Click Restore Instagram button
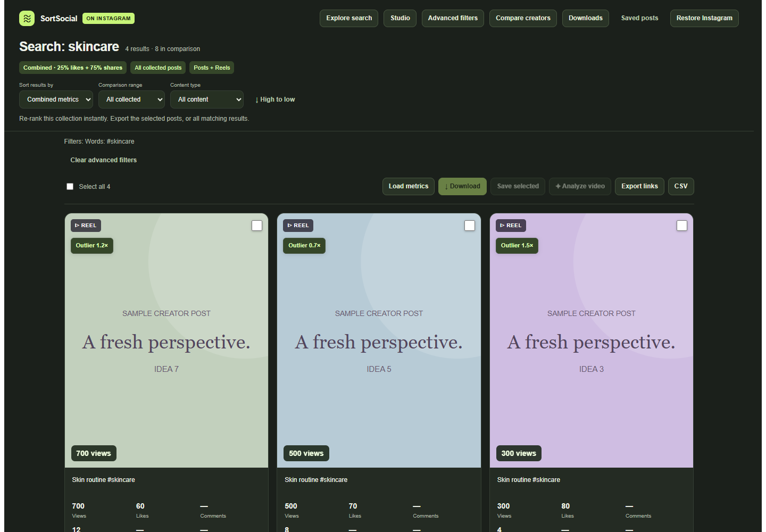 [704, 18]
